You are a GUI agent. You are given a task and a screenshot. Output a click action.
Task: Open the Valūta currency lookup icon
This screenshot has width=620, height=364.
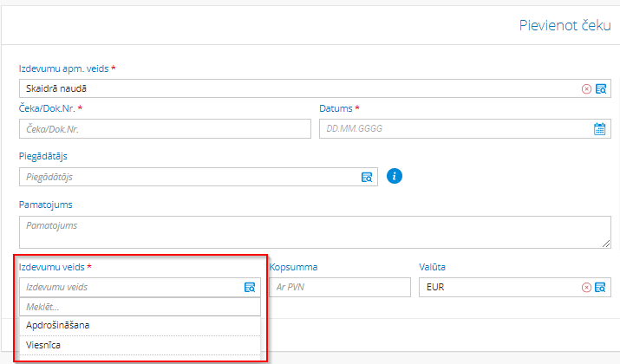click(600, 287)
